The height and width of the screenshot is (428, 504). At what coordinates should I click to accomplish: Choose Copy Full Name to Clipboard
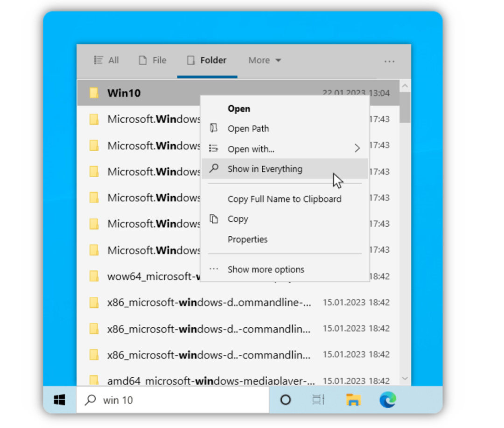pyautogui.click(x=285, y=199)
